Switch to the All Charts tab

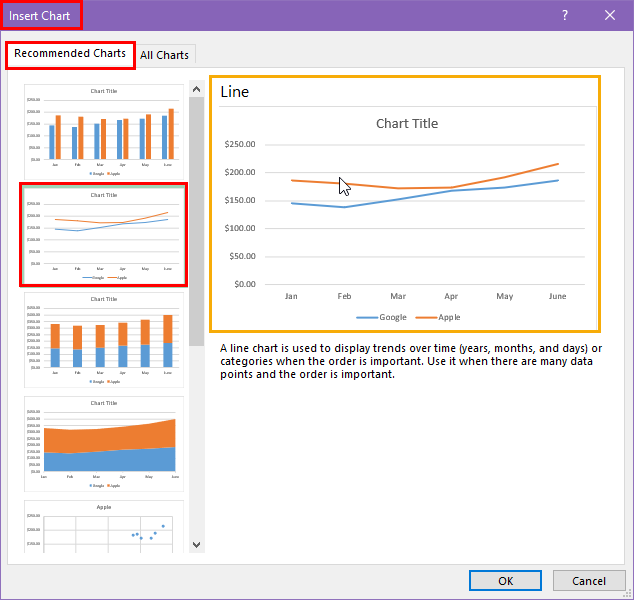click(x=164, y=55)
